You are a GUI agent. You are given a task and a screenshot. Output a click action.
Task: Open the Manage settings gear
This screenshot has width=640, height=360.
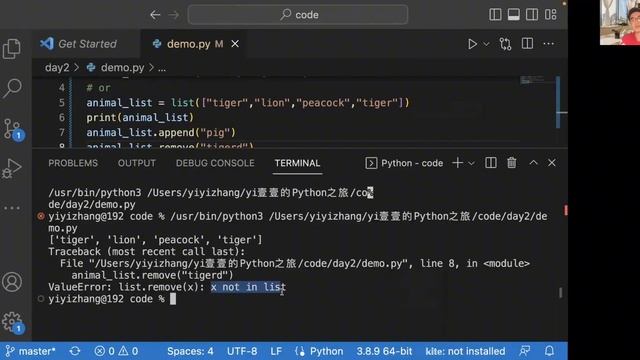[12, 322]
